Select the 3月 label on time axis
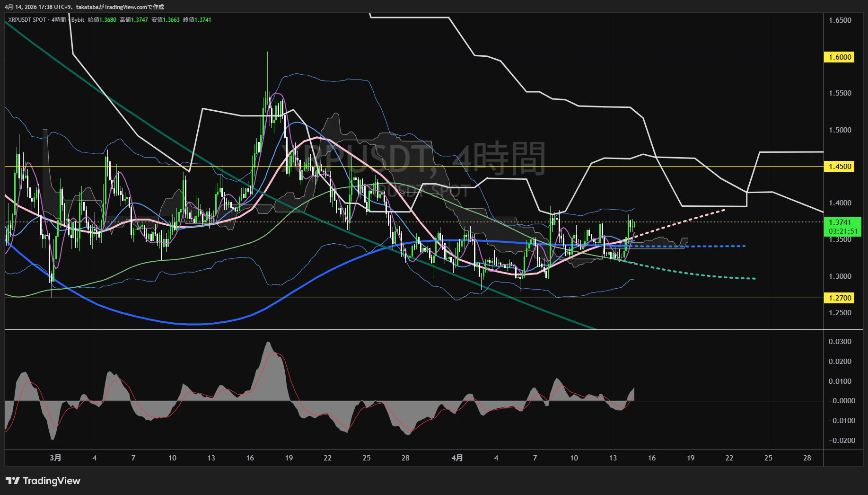 point(55,458)
